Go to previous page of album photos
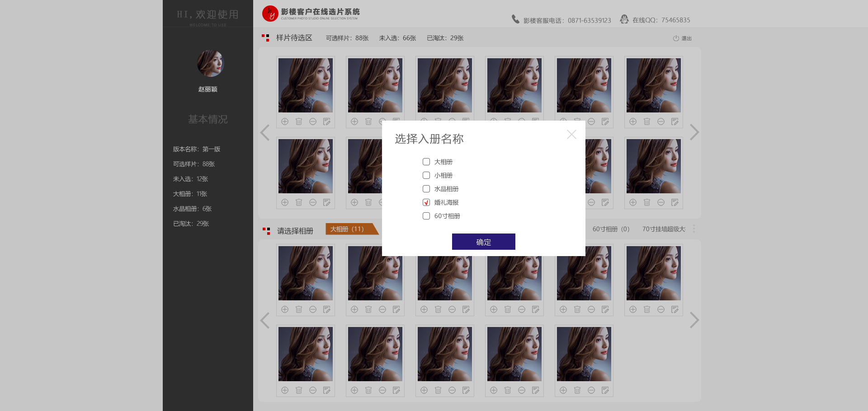This screenshot has height=411, width=868. 265,320
